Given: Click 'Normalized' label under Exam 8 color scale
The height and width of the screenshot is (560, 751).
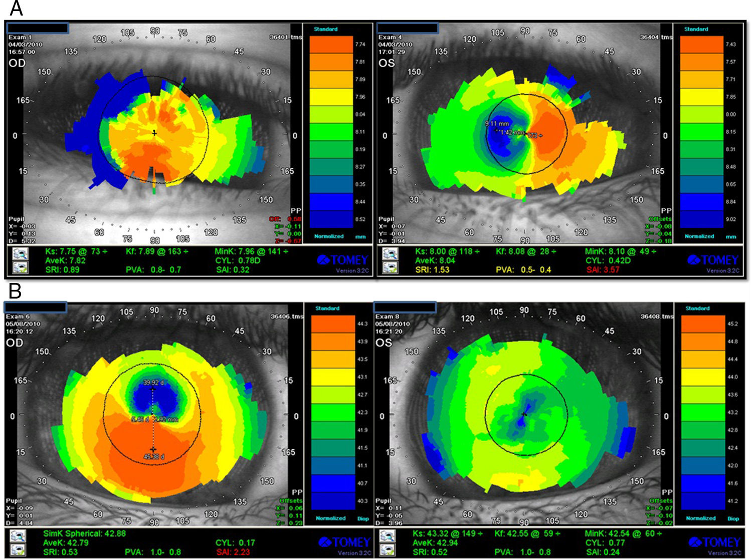Looking at the screenshot, I should coord(700,518).
